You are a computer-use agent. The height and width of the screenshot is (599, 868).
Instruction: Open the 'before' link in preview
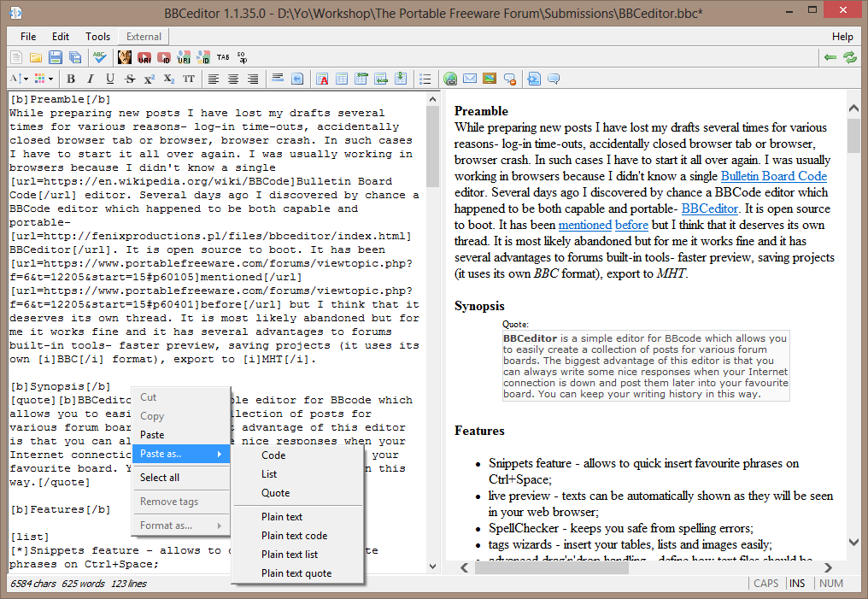tap(631, 225)
